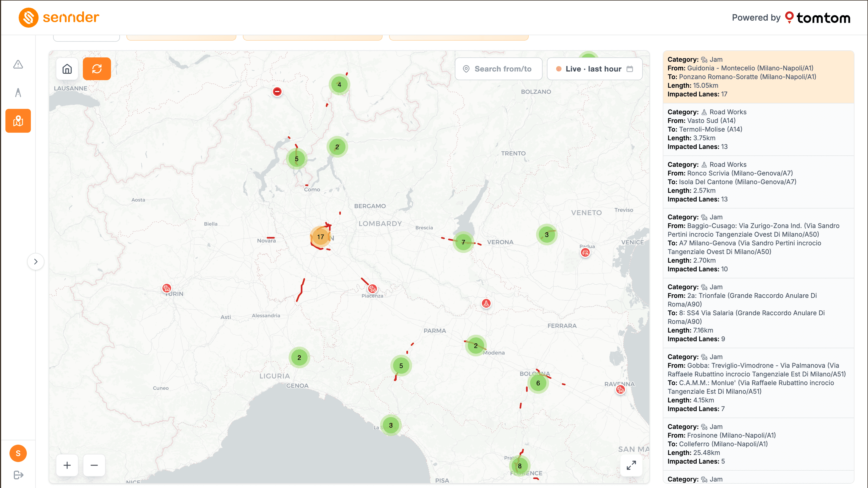Click the green cluster 5 north of Como
This screenshot has height=488, width=868.
click(296, 159)
